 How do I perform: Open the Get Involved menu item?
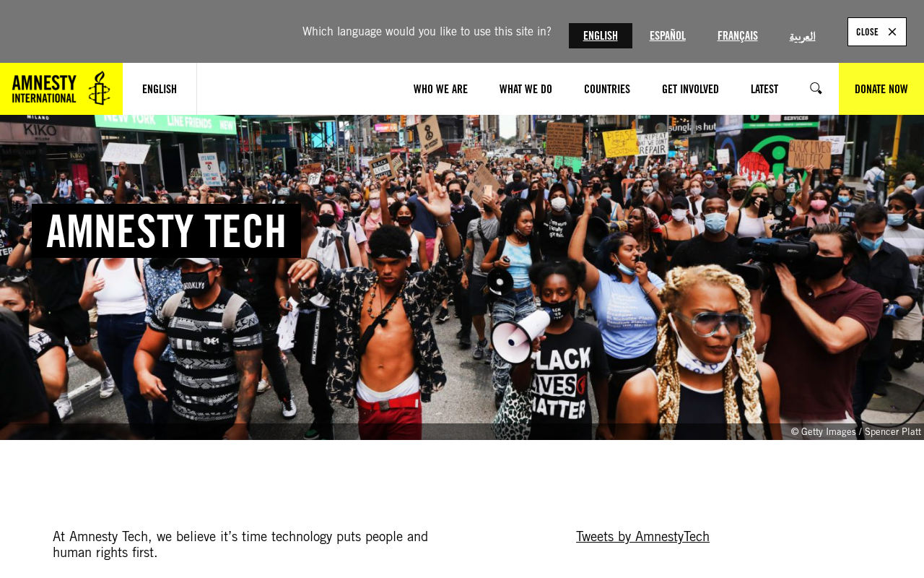pos(690,89)
